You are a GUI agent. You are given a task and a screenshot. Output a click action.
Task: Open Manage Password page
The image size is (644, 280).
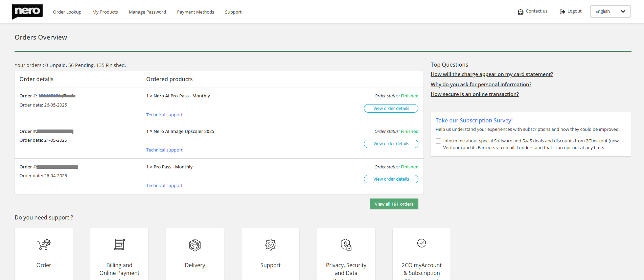(x=147, y=12)
